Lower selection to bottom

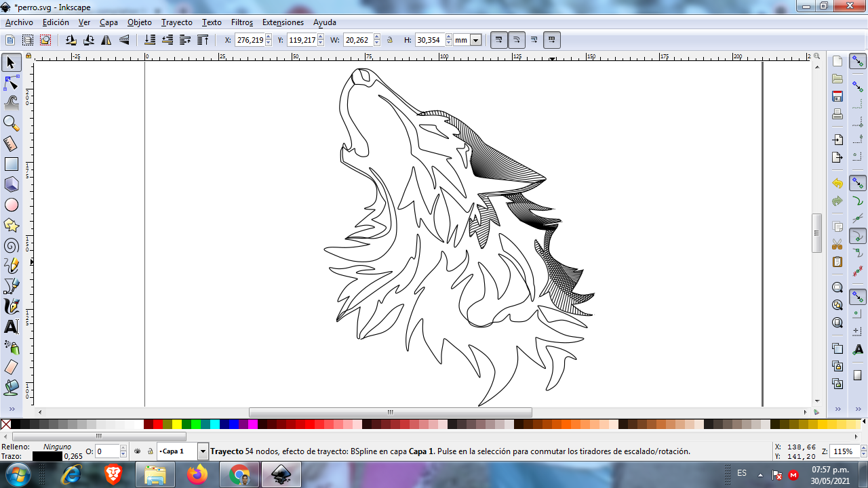[x=150, y=40]
